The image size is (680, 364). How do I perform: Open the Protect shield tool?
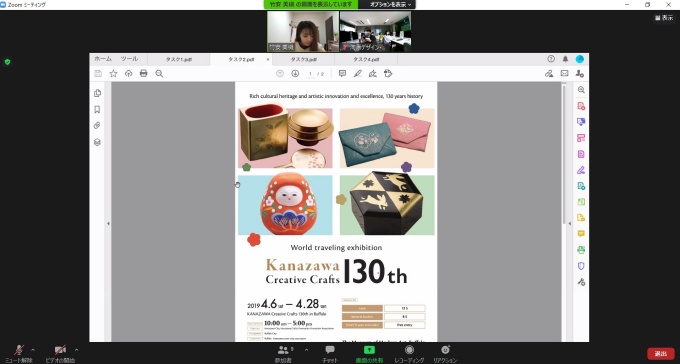581,266
